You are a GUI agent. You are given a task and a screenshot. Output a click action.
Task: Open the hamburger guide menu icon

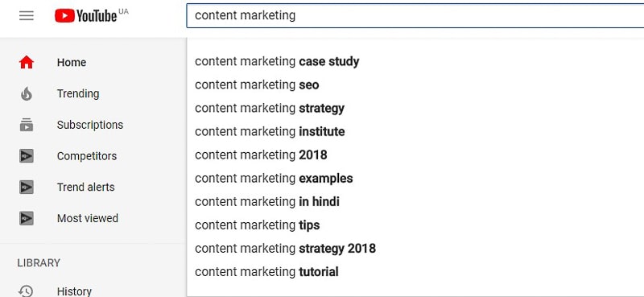pyautogui.click(x=27, y=15)
